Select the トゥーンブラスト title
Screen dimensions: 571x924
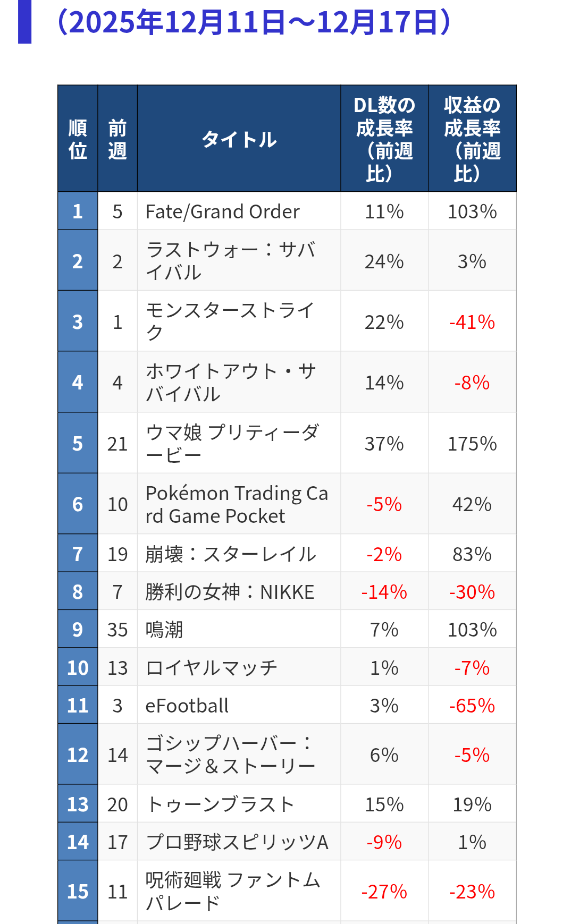coord(220,804)
